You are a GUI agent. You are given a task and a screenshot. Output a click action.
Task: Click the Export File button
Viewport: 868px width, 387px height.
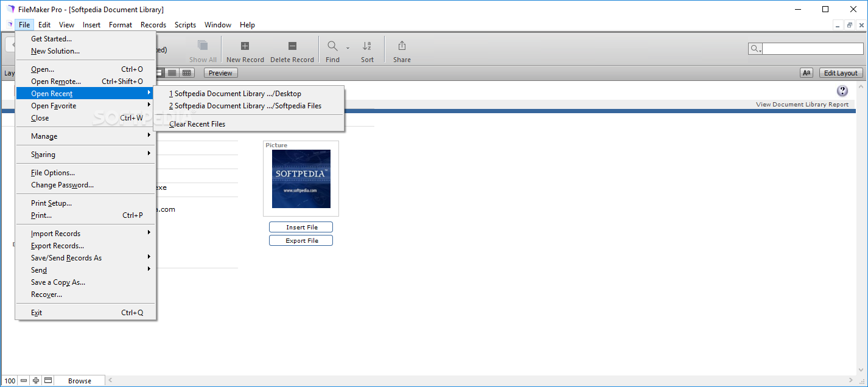click(x=302, y=240)
